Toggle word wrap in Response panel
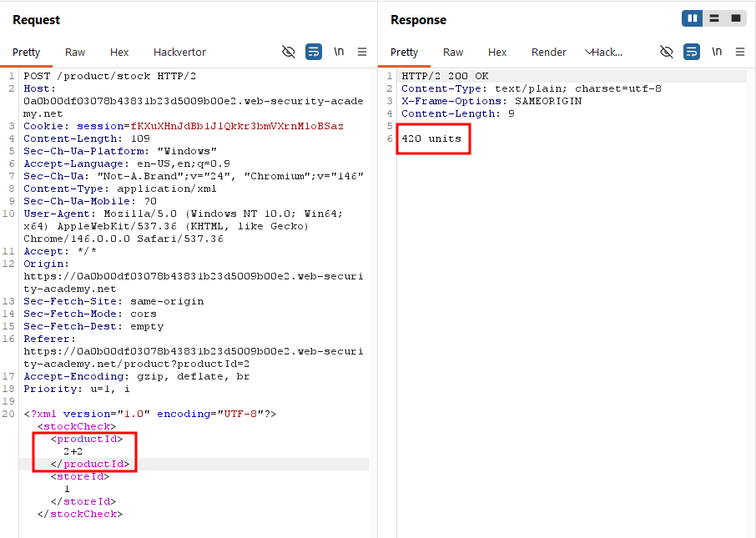Viewport: 756px width, 538px height. click(x=692, y=52)
